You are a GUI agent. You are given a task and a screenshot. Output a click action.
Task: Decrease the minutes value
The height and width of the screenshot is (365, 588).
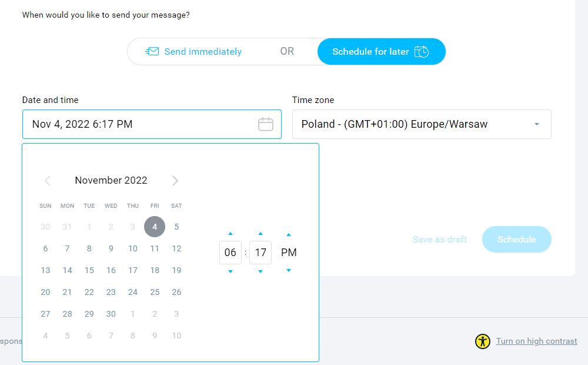(x=260, y=271)
